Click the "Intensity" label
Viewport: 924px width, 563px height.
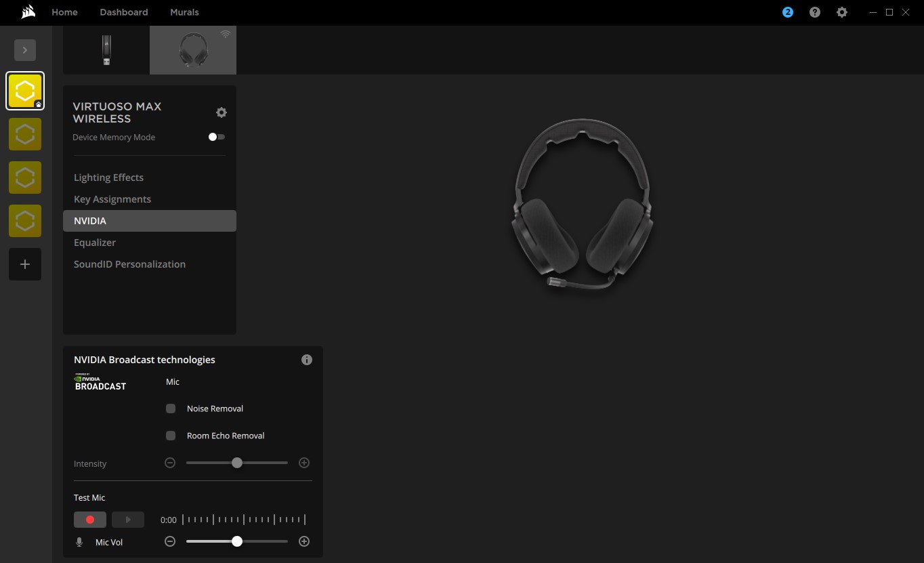pos(90,464)
